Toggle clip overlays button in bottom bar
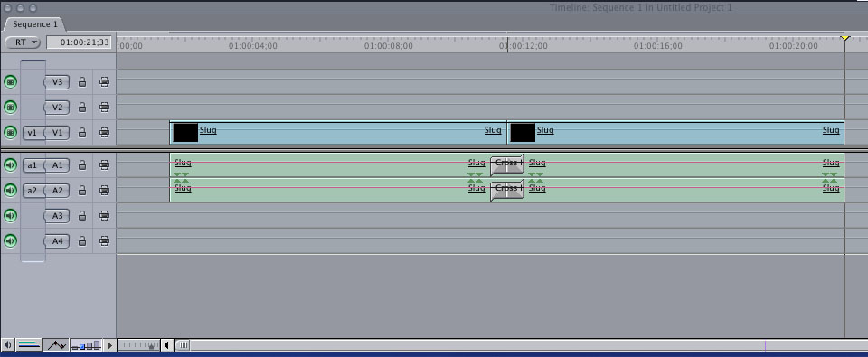The image size is (868, 357). (56, 345)
